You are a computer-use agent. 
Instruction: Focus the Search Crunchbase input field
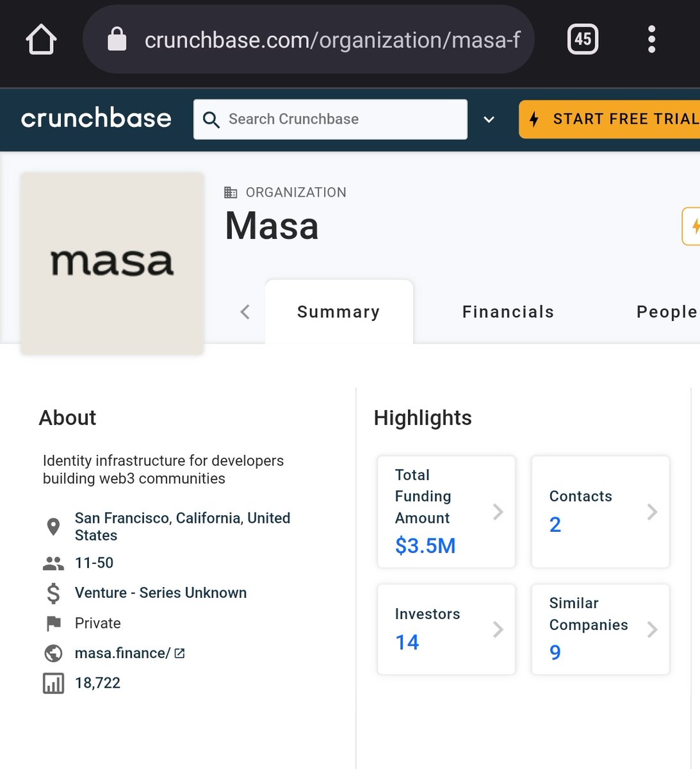point(330,119)
